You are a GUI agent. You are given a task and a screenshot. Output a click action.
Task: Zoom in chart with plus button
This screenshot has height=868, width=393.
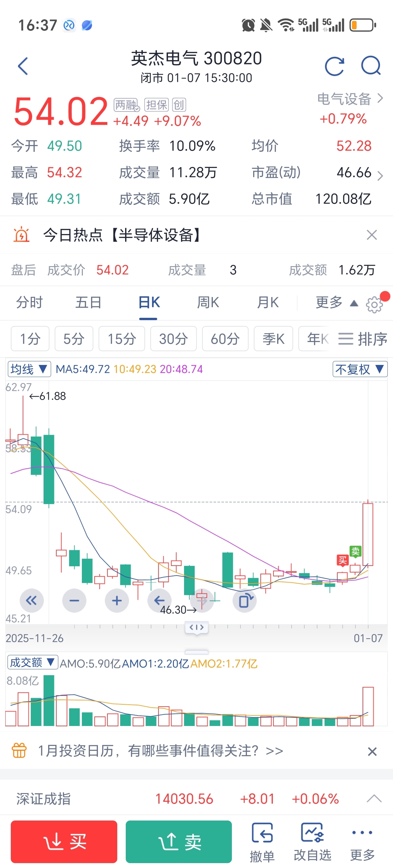pos(117,601)
